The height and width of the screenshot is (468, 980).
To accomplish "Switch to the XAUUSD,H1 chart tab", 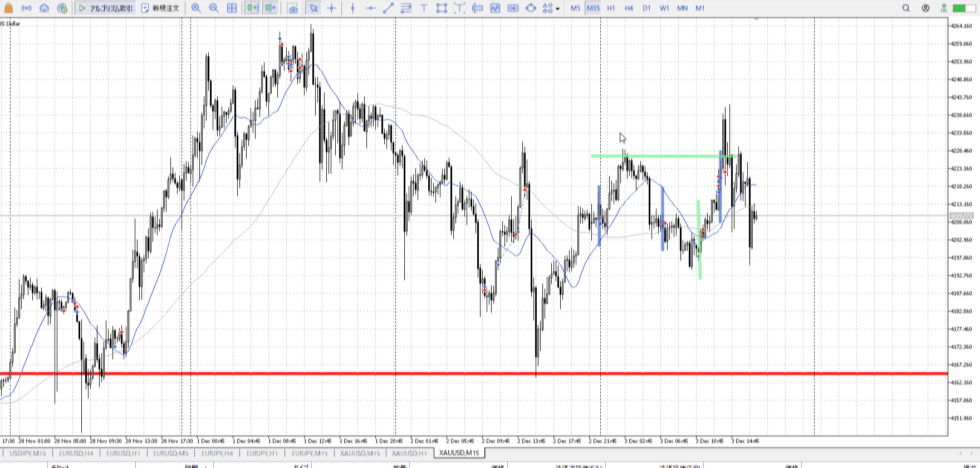I will click(x=409, y=453).
